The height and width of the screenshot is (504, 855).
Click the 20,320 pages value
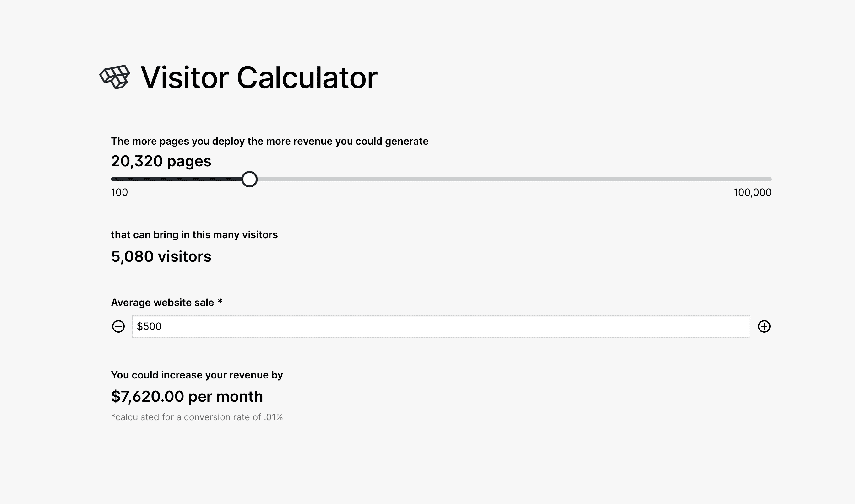coord(161,161)
